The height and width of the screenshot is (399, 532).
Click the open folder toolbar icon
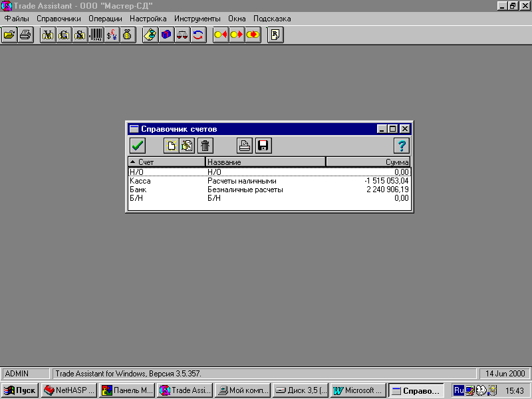9,35
